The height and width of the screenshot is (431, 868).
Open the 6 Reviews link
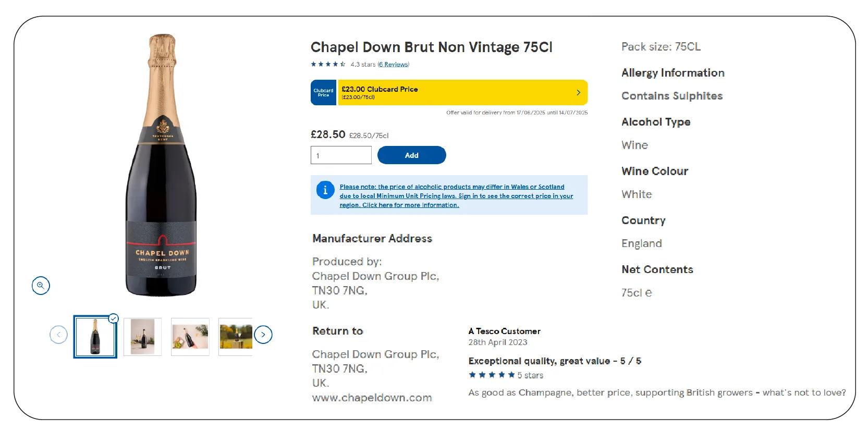click(394, 65)
